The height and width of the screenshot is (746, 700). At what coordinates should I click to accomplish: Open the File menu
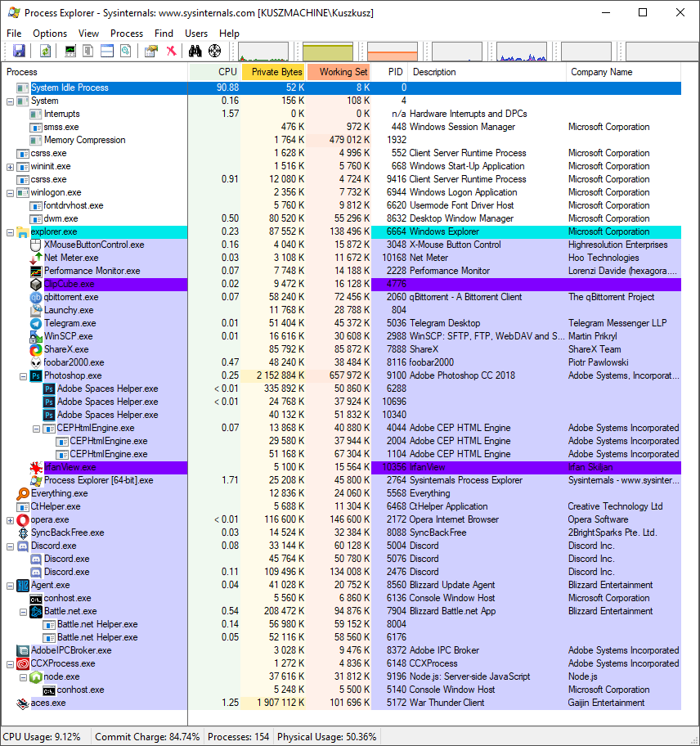[14, 34]
